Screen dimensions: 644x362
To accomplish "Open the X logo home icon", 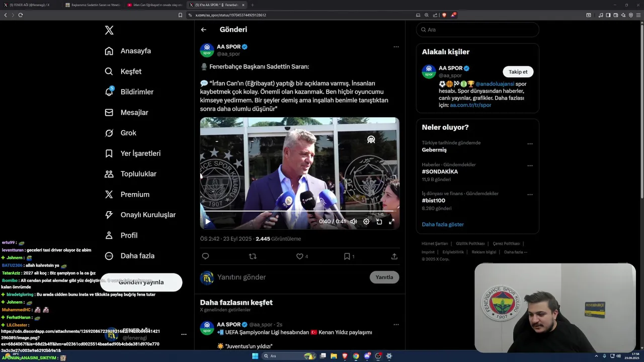I will point(109,30).
